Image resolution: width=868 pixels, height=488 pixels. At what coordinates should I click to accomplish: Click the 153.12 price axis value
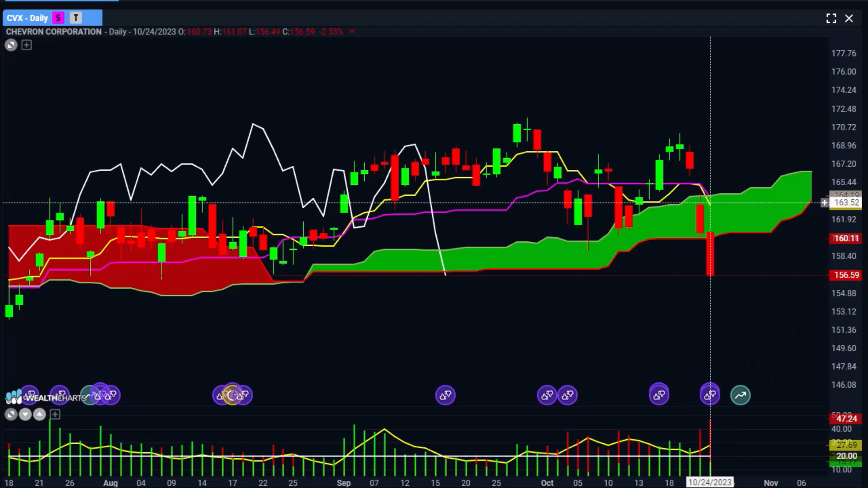coord(844,312)
